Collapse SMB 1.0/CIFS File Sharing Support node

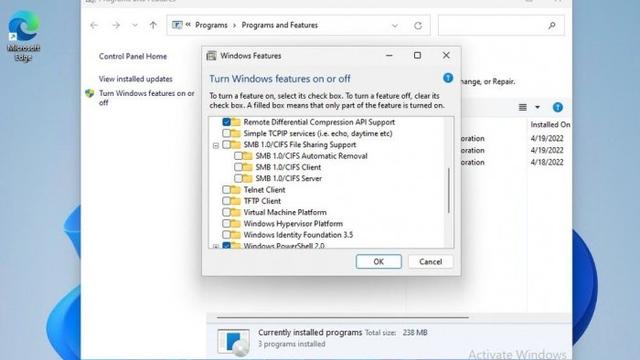216,145
